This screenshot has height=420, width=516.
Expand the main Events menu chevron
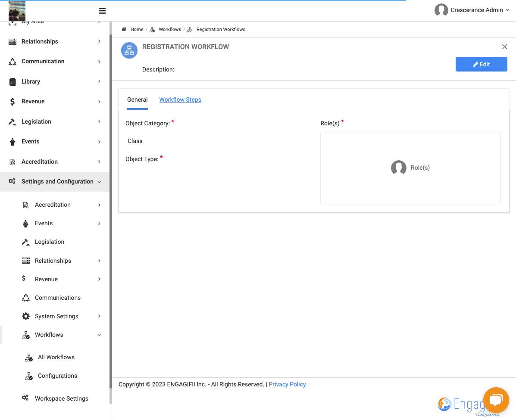tap(100, 142)
